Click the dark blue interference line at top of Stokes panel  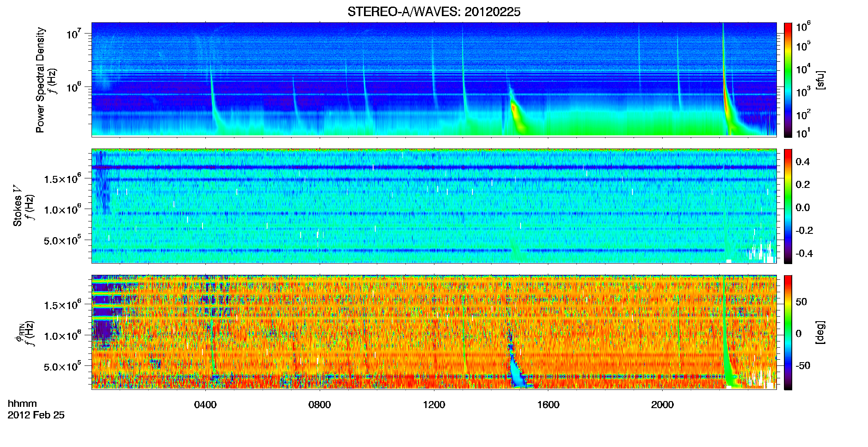pyautogui.click(x=434, y=167)
